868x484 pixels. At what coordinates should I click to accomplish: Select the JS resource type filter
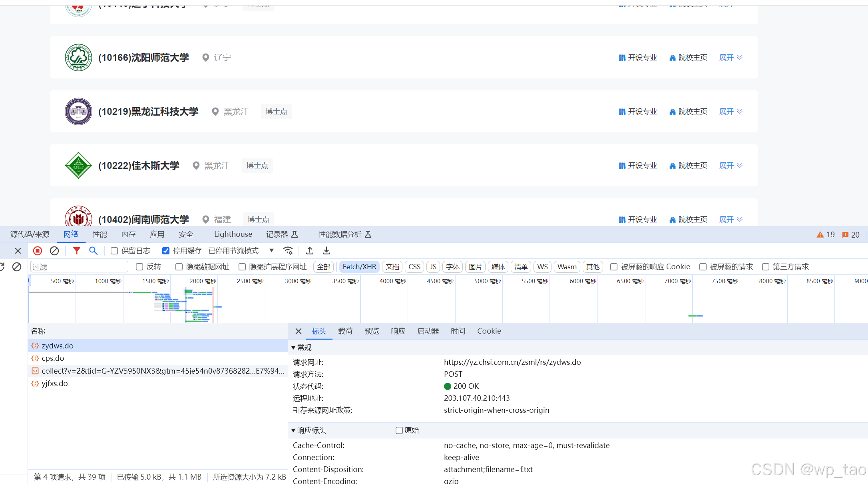click(433, 267)
